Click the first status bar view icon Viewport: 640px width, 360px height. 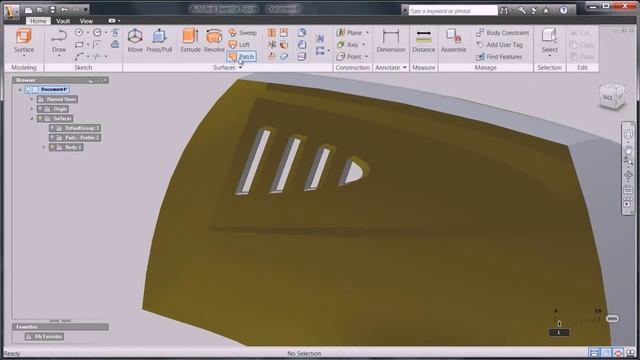point(594,353)
